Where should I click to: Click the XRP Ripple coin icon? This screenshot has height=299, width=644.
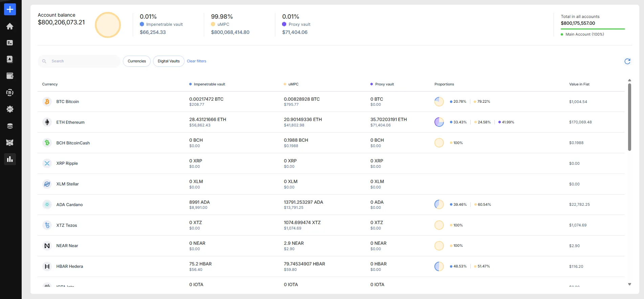point(47,163)
